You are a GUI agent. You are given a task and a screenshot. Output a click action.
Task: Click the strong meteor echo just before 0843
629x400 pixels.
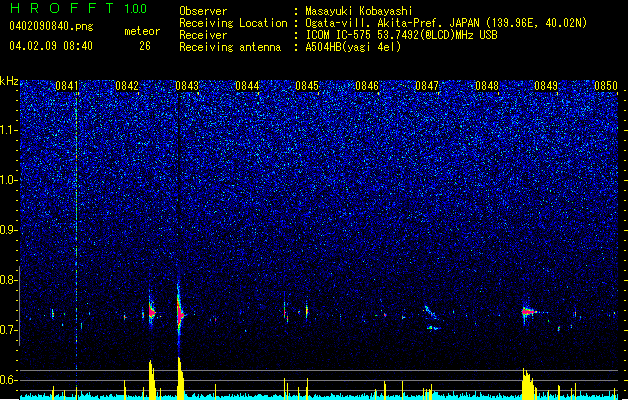point(152,311)
